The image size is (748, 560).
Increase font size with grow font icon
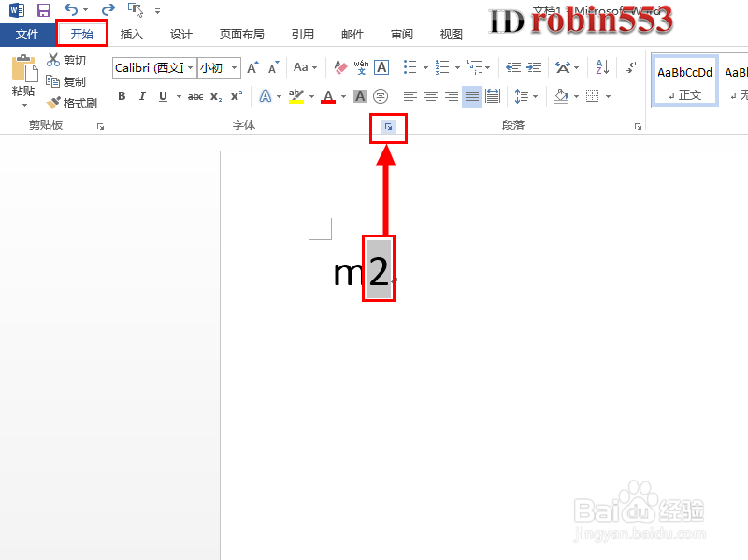(x=252, y=67)
